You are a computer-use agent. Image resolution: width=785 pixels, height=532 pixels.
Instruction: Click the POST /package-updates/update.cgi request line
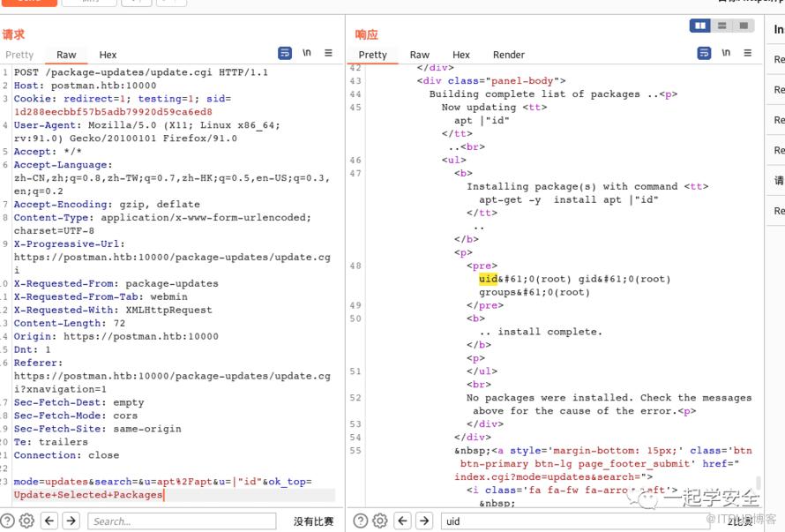coord(140,72)
